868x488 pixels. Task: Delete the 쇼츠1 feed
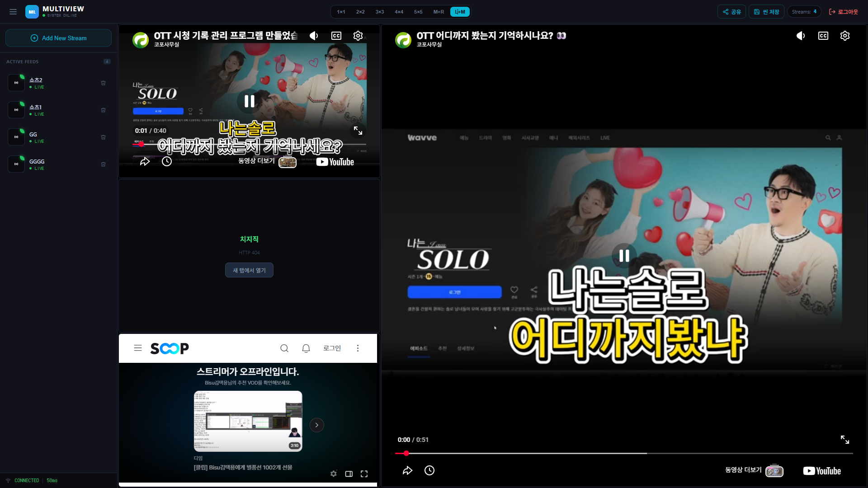coord(103,110)
